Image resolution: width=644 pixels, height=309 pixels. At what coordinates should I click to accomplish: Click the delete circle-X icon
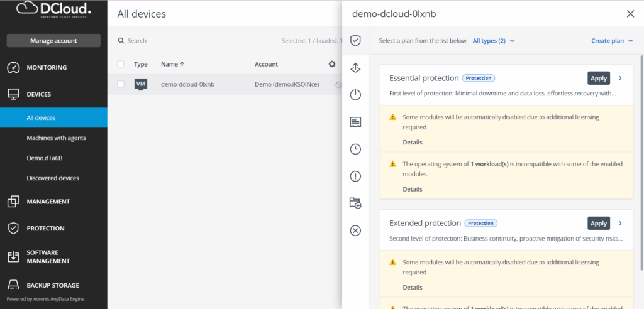355,230
